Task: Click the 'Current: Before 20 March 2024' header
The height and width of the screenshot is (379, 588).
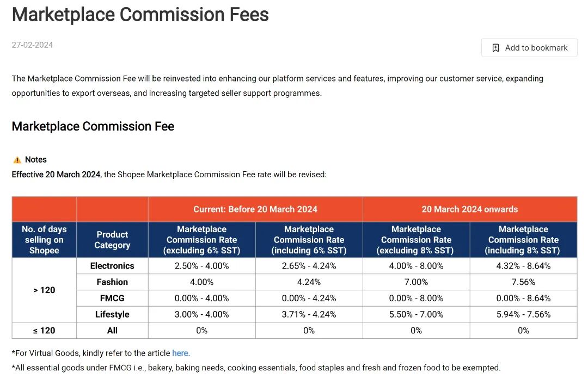Action: (255, 209)
